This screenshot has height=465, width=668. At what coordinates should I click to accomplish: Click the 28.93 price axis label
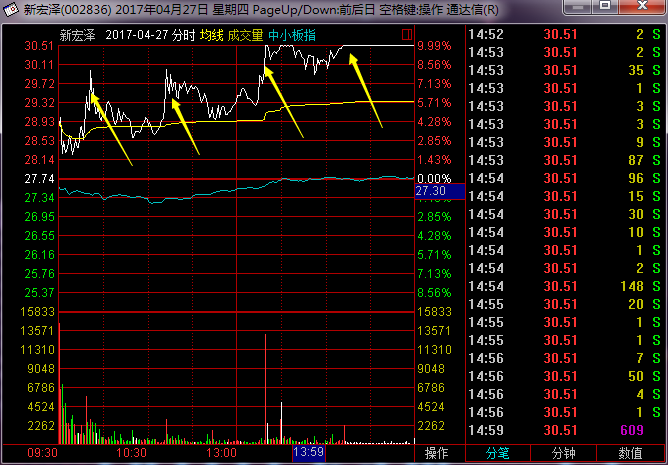pyautogui.click(x=39, y=122)
